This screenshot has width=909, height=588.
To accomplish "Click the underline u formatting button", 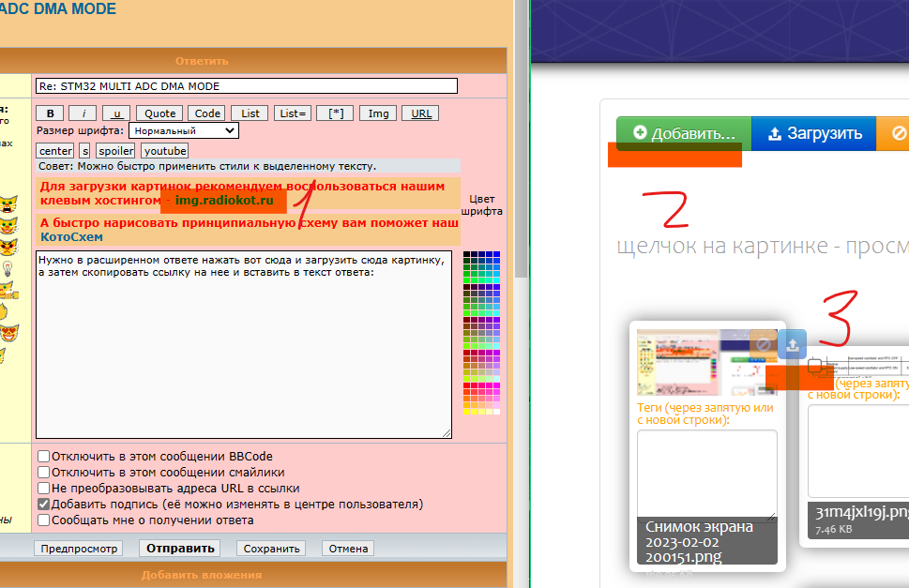I will click(x=116, y=113).
